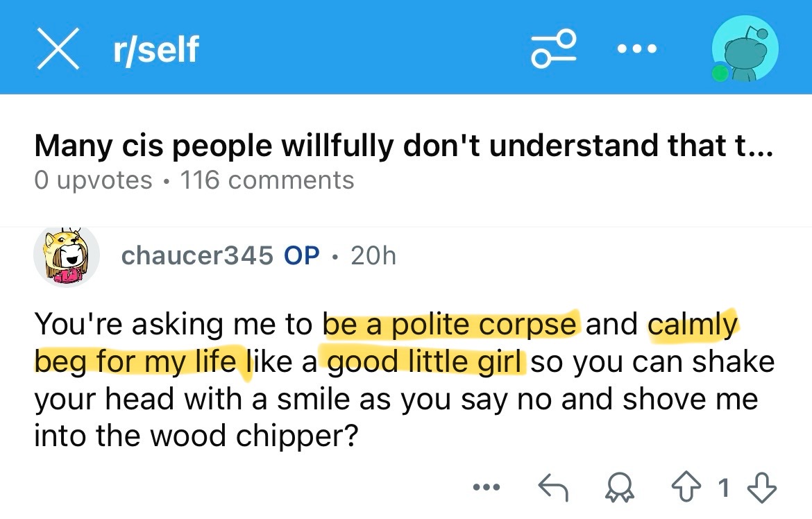Tap the '0 upvotes' label
812x519 pixels.
[93, 180]
